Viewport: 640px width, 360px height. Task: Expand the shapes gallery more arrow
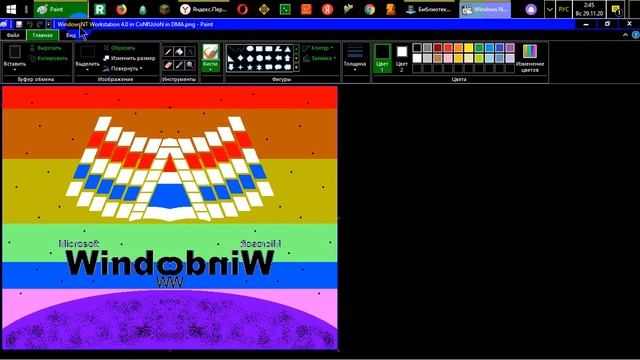(296, 67)
